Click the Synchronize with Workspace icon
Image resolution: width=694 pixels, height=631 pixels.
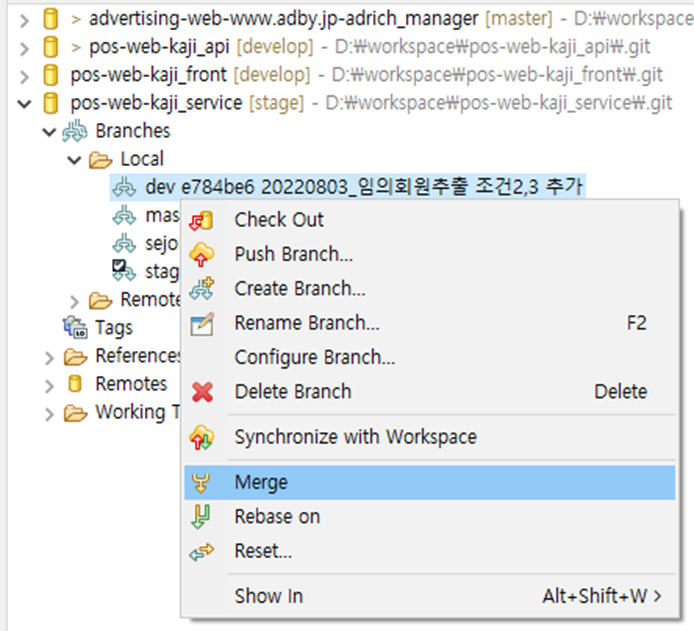coord(201,437)
